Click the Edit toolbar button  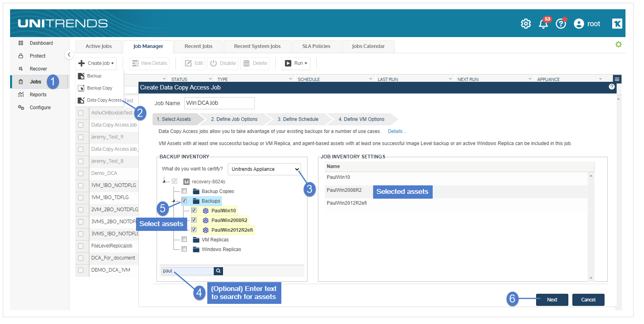(194, 63)
